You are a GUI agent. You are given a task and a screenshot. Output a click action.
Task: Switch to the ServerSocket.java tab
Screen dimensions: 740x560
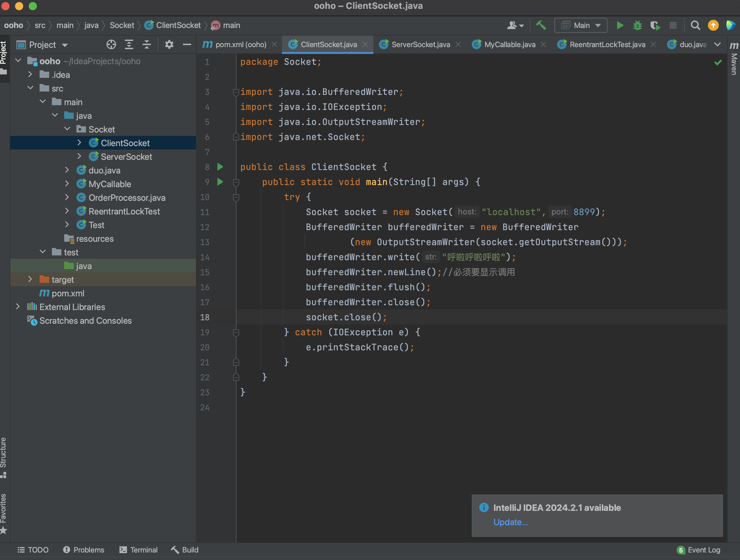pyautogui.click(x=421, y=45)
